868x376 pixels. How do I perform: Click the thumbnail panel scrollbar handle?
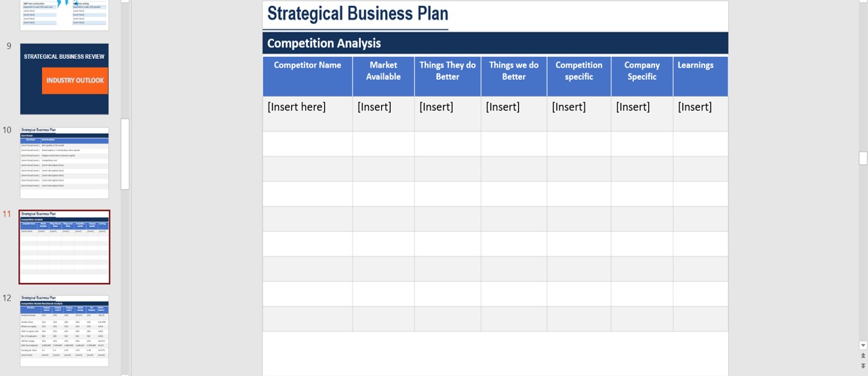[125, 154]
